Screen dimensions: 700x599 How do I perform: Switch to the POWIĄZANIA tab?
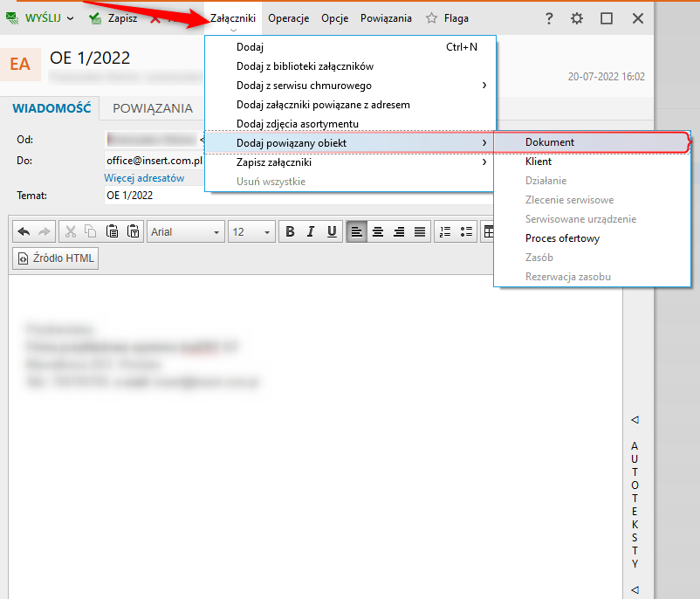pos(153,108)
